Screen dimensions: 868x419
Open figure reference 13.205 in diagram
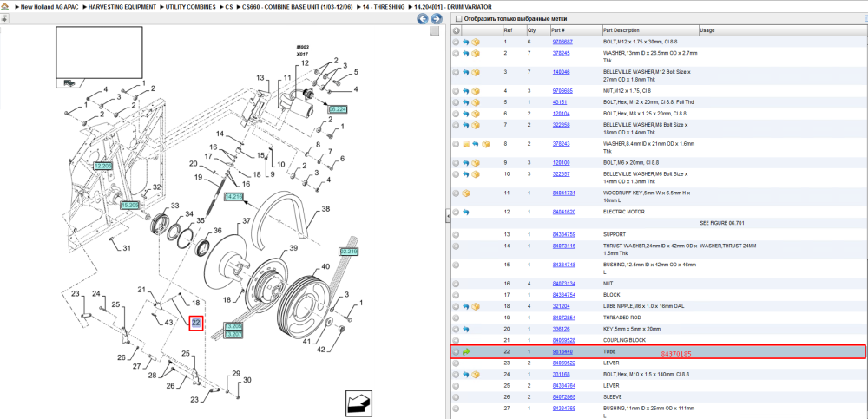click(x=233, y=326)
